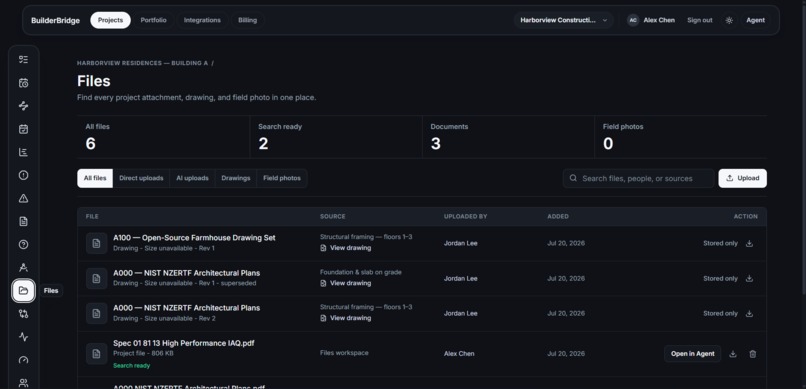Open the compare-arrows change sidebar icon
This screenshot has width=806, height=389.
[23, 313]
